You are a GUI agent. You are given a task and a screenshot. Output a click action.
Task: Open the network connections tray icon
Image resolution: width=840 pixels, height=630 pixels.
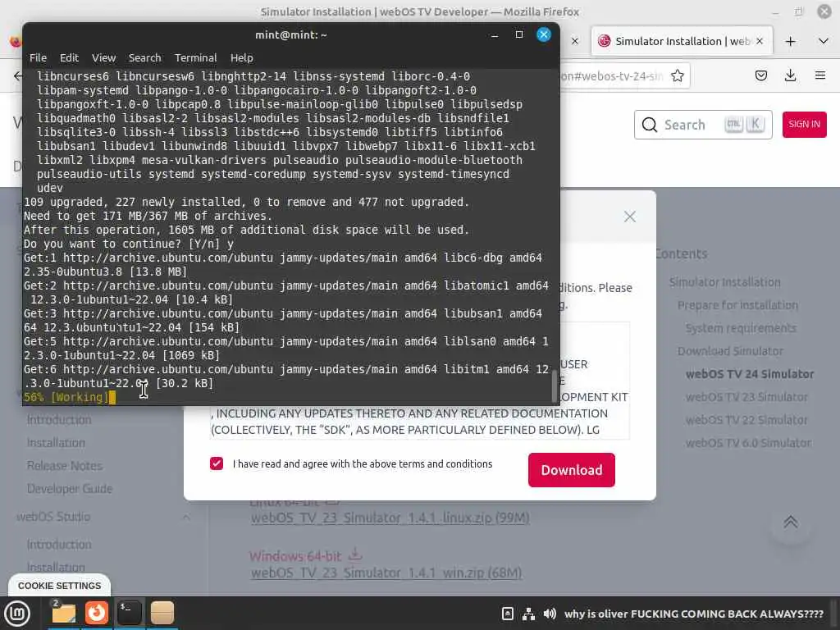(x=529, y=614)
